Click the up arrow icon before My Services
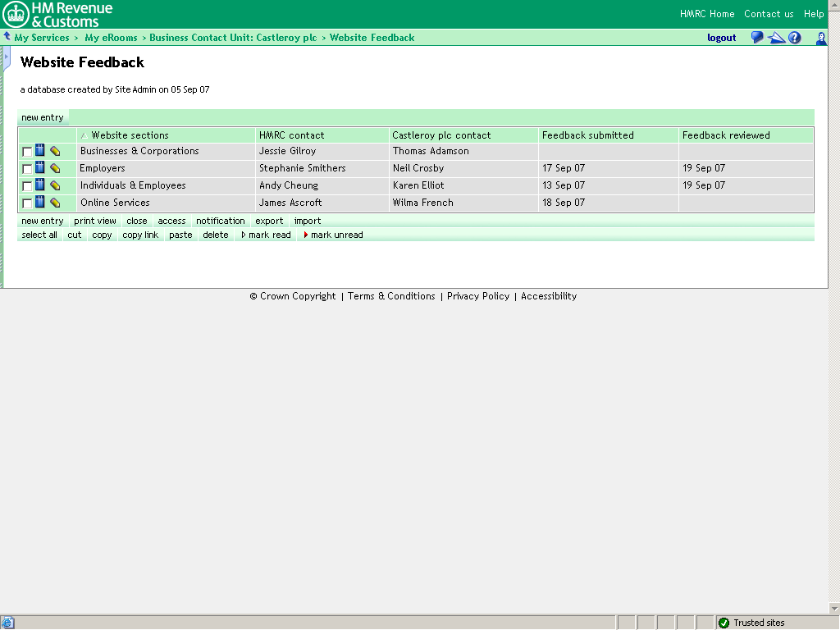This screenshot has height=630, width=840. pyautogui.click(x=7, y=37)
